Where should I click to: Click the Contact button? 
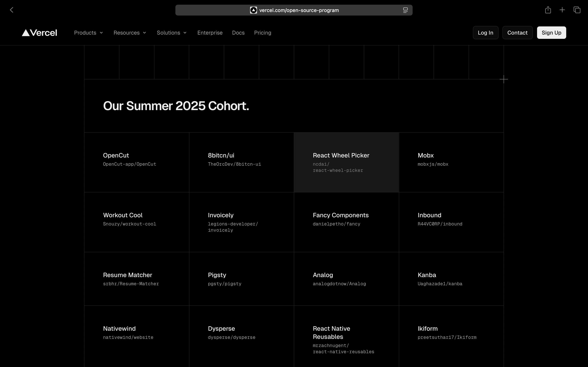click(517, 33)
